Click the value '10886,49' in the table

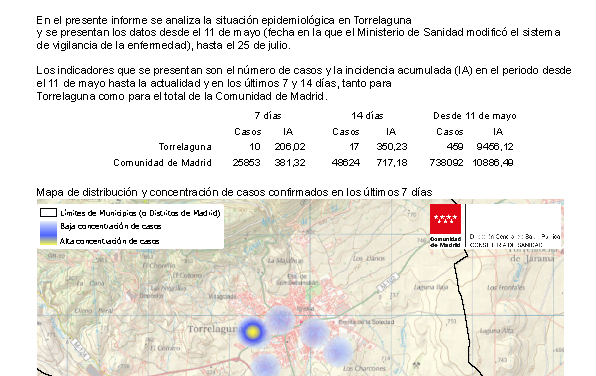[x=493, y=163]
